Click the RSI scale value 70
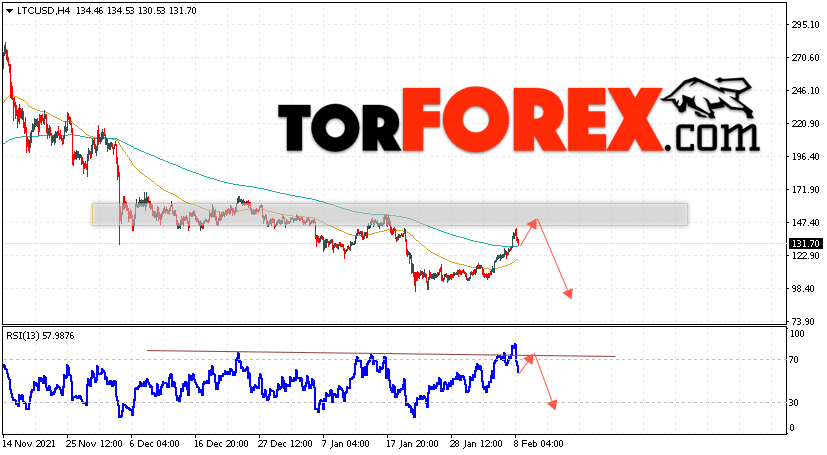 click(794, 360)
